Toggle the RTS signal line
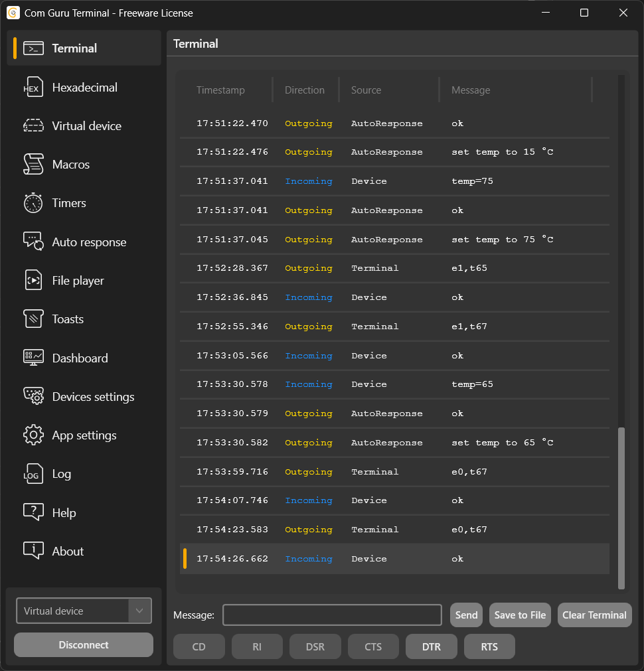This screenshot has width=644, height=671. [x=489, y=647]
